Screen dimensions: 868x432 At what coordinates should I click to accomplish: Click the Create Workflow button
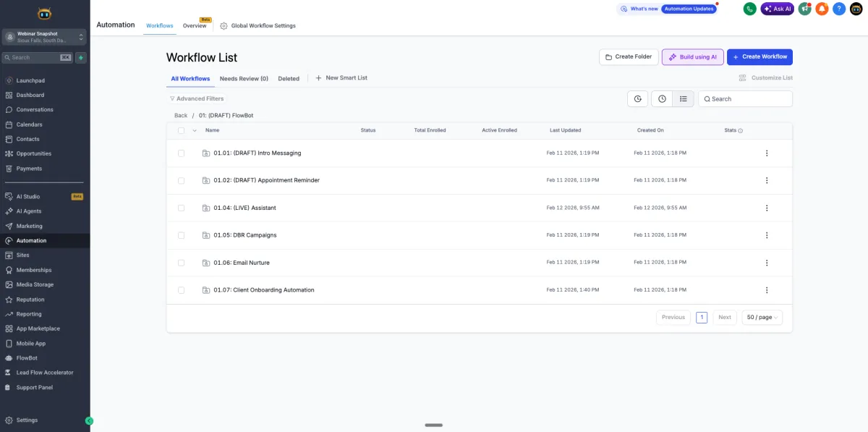(x=759, y=56)
